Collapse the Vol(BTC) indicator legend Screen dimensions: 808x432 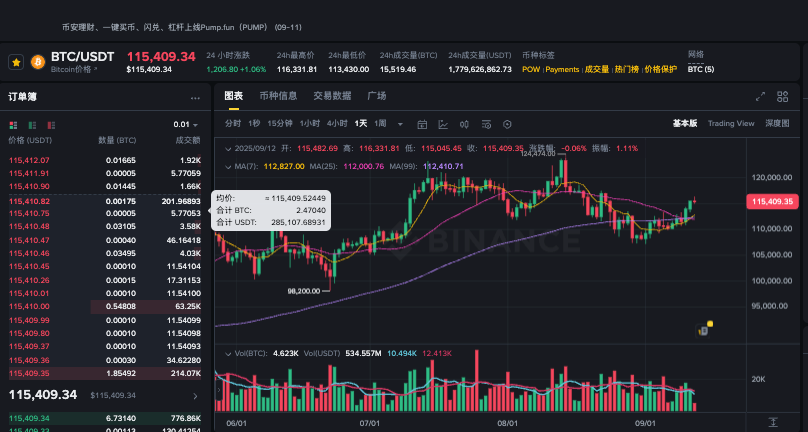click(x=228, y=354)
